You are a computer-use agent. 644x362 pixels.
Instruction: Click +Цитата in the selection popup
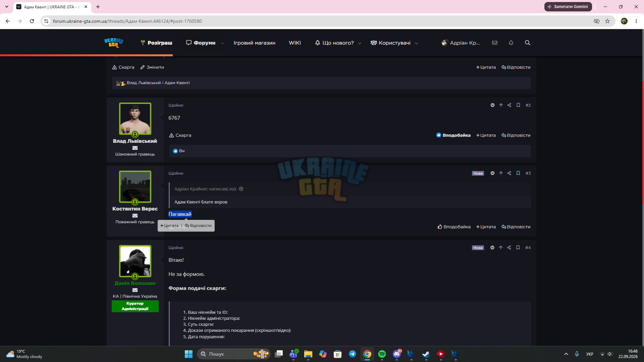[x=169, y=226]
